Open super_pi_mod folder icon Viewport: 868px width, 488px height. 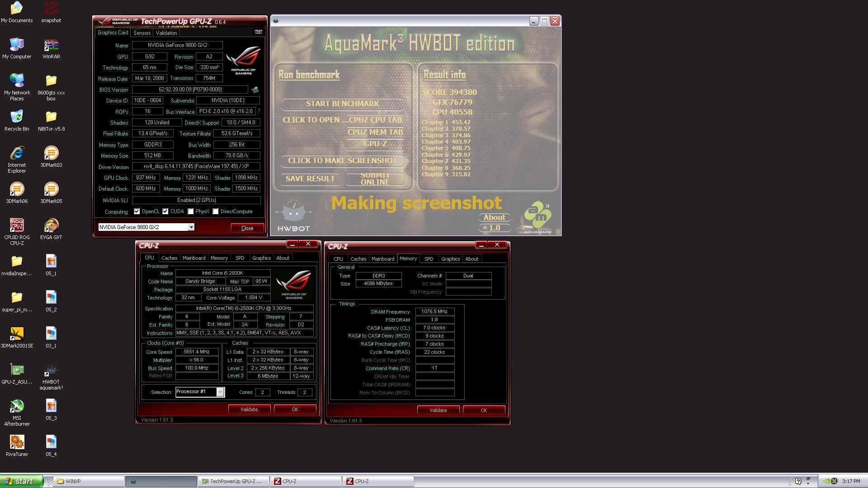click(17, 301)
